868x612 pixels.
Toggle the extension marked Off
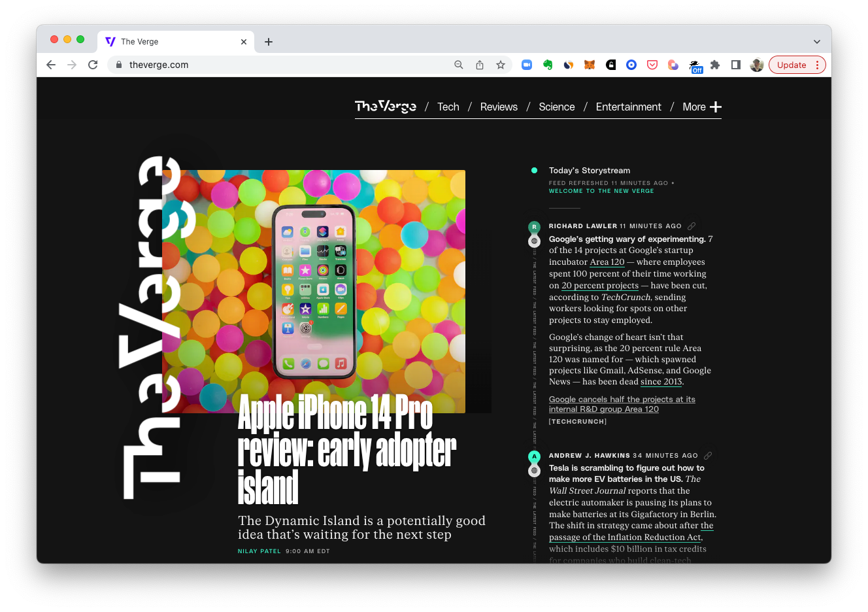[695, 66]
